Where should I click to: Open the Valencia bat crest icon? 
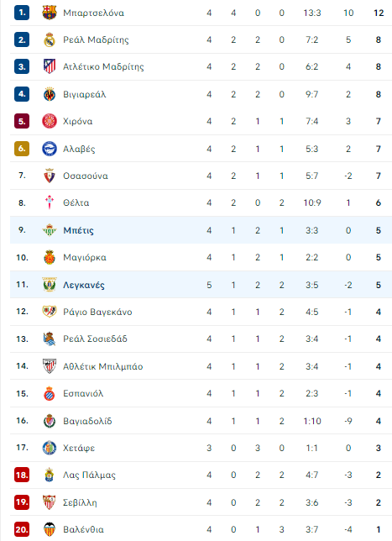[50, 529]
